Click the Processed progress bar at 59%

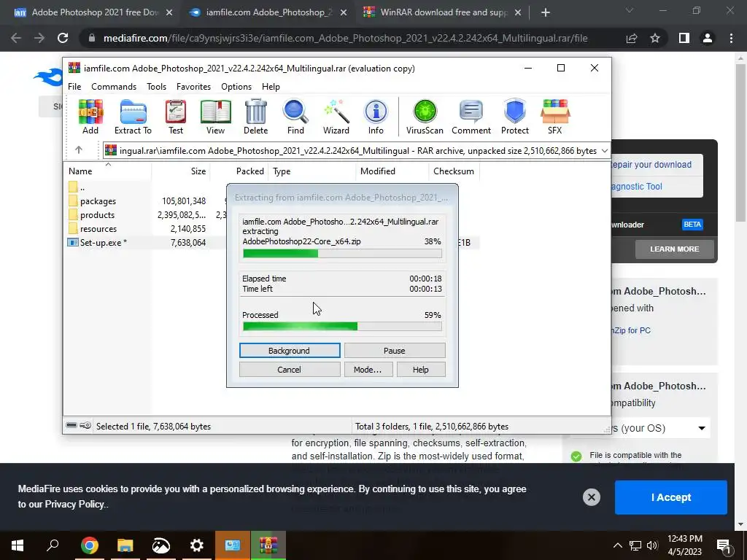point(342,326)
